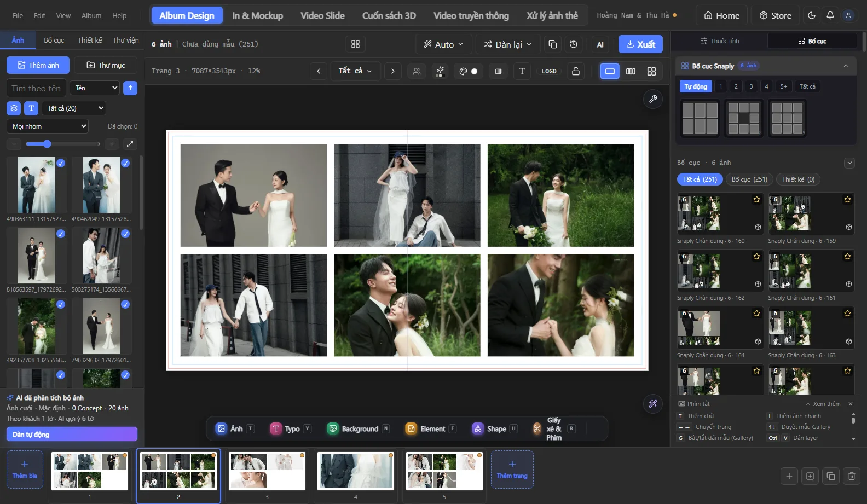Go to next page with right arrow

[392, 71]
